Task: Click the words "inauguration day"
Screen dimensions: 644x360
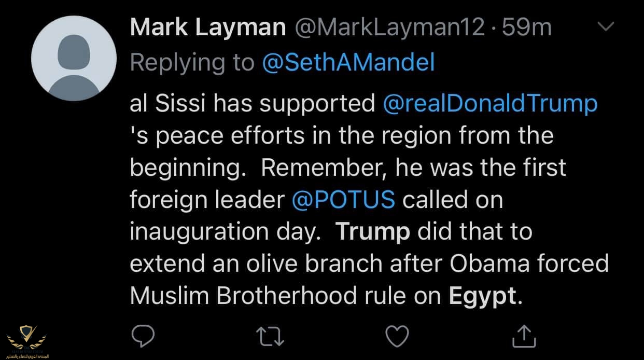Action: 222,232
